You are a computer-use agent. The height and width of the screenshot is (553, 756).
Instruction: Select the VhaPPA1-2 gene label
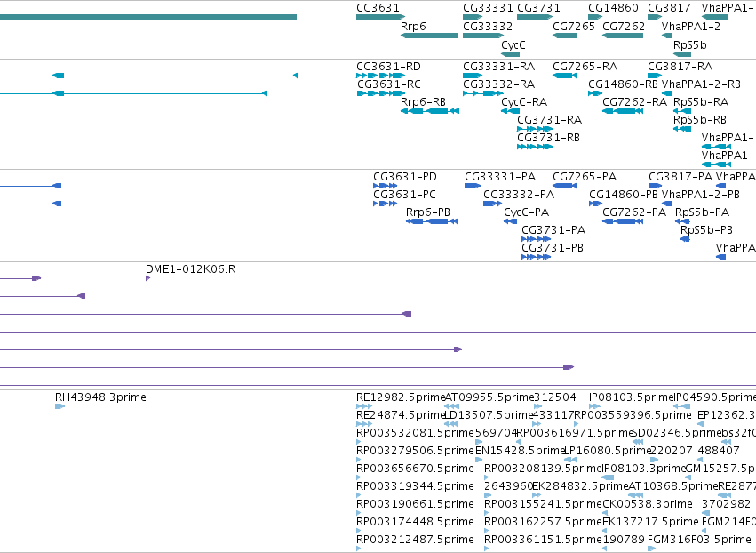691,26
